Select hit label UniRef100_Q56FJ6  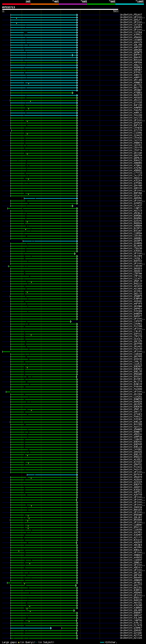point(131,410)
